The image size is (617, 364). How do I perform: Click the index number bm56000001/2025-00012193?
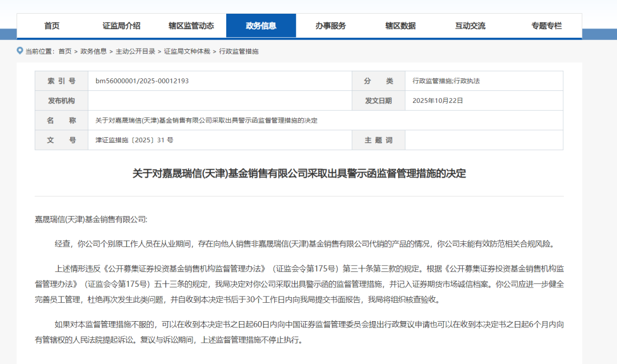click(x=142, y=81)
